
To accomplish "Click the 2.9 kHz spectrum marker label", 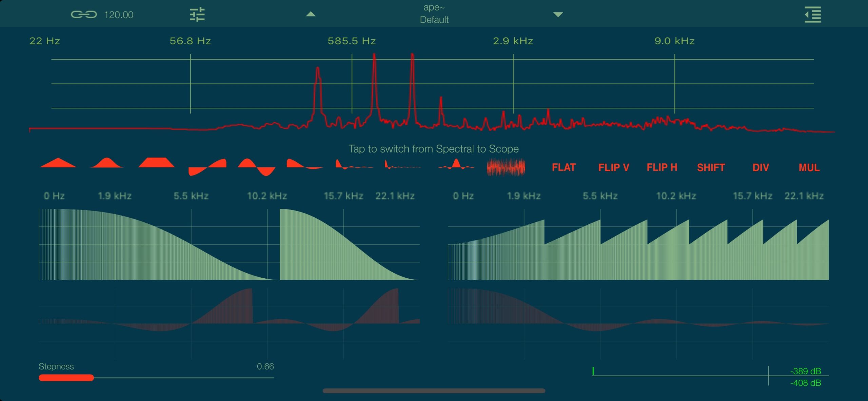I will tap(513, 41).
